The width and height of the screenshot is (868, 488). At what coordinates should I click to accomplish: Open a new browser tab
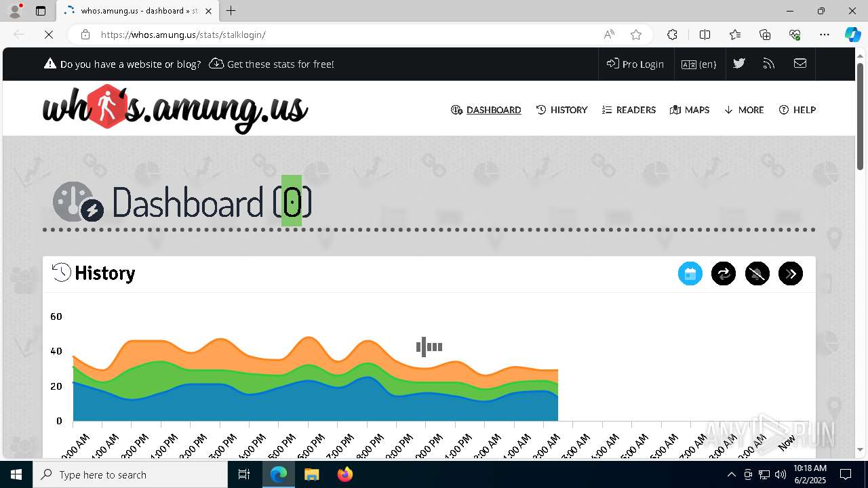point(231,11)
